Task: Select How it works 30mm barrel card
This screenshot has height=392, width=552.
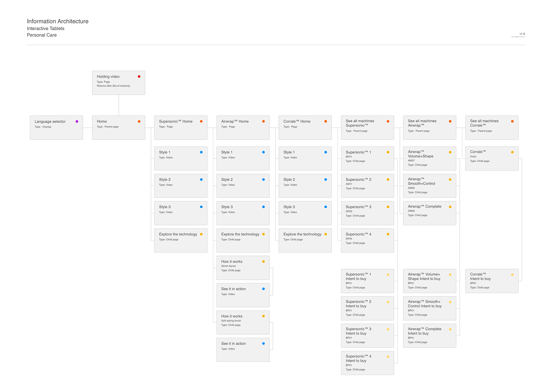Action: pyautogui.click(x=243, y=268)
